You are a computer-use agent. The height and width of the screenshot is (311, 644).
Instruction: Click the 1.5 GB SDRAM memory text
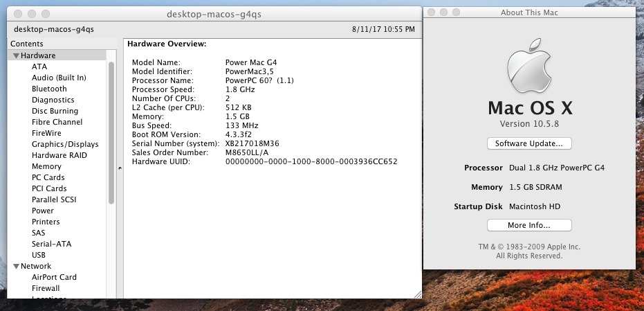[x=536, y=187]
